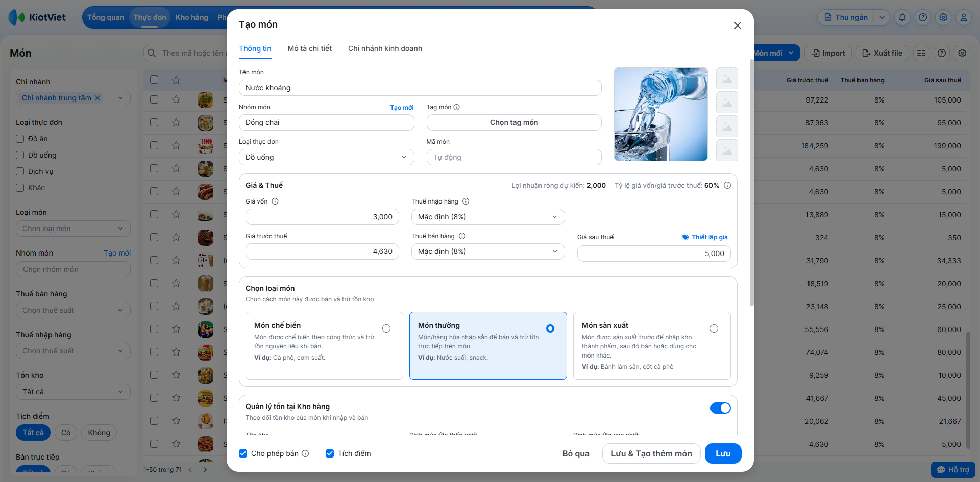Image resolution: width=980 pixels, height=482 pixels.
Task: Click the Thuế nhập hàng info icon
Action: [x=465, y=201]
